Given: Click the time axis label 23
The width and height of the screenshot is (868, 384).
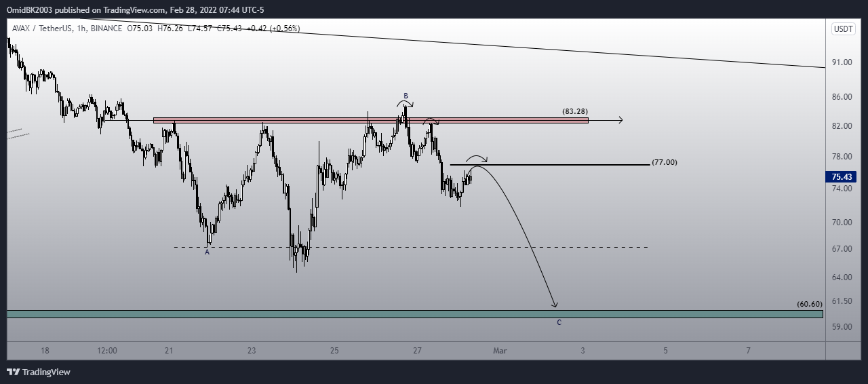Looking at the screenshot, I should (x=252, y=351).
